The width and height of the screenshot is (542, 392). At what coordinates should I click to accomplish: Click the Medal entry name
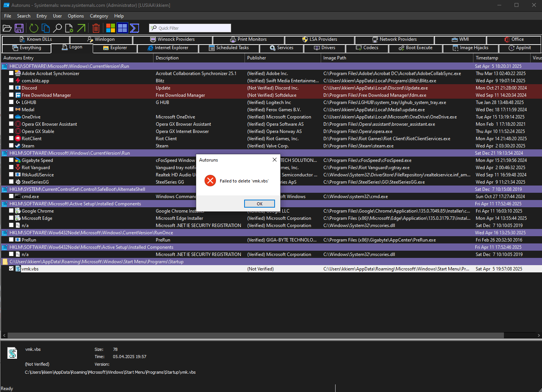[28, 110]
